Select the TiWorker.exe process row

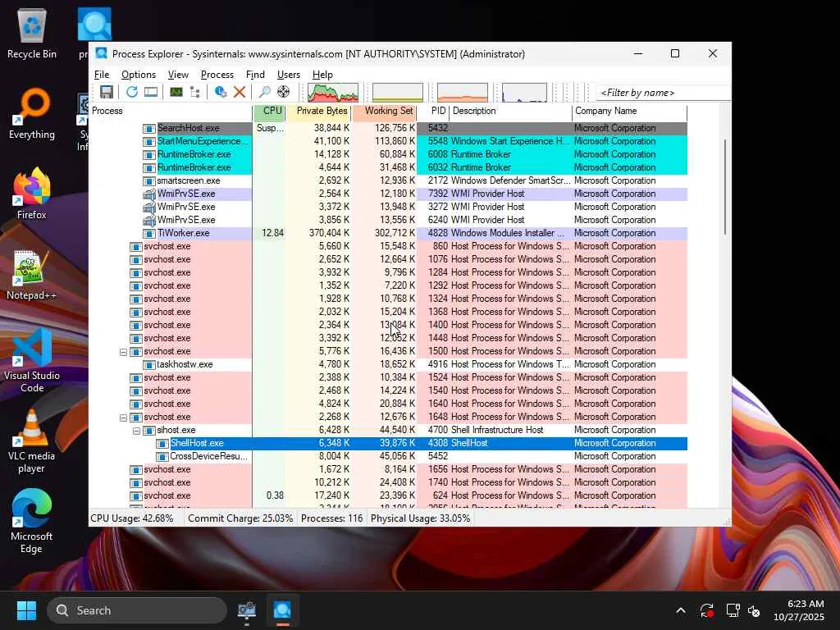click(x=388, y=233)
